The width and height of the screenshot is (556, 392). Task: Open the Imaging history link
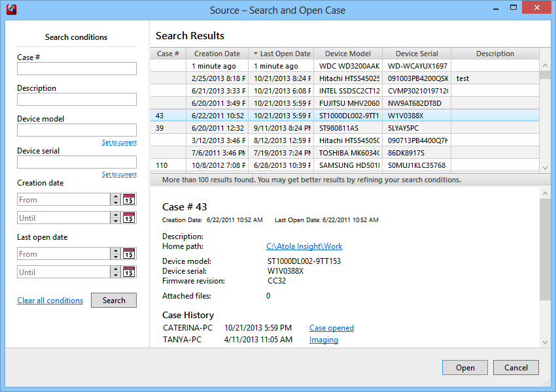point(323,340)
